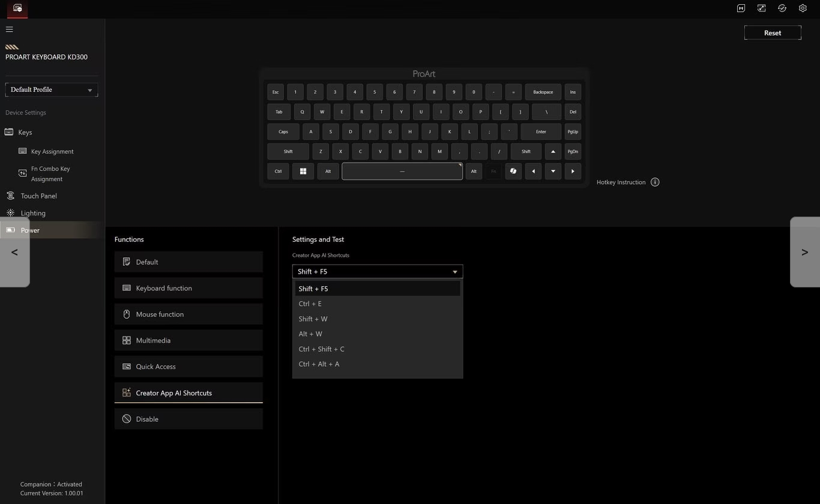
Task: Choose Shift + W shortcut option
Action: tap(378, 319)
